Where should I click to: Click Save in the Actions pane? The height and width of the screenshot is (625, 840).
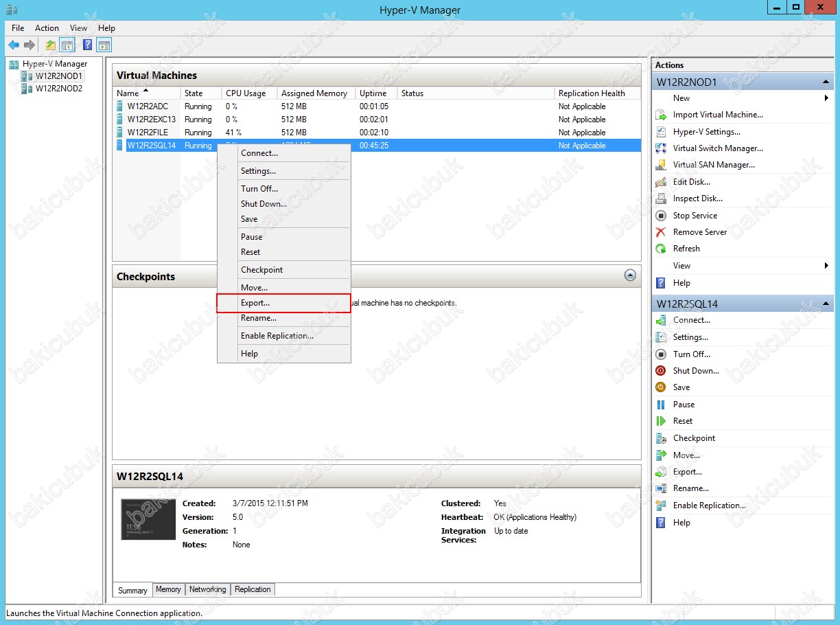click(681, 387)
